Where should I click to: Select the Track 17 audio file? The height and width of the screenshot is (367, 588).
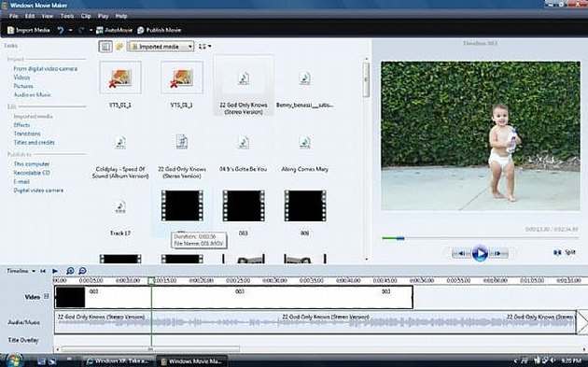point(120,206)
